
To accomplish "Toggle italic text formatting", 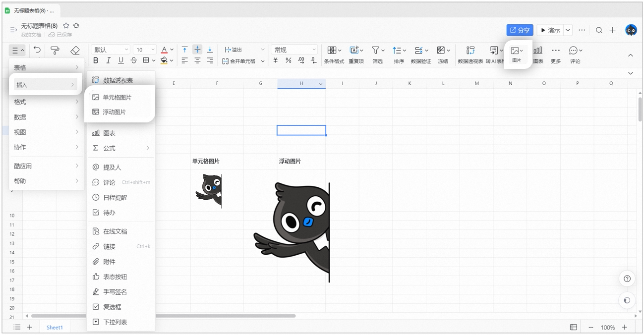I will 108,60.
